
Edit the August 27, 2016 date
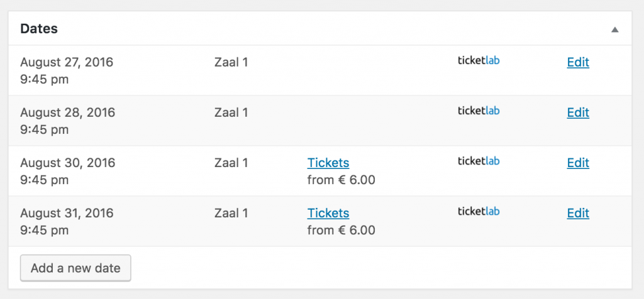578,62
